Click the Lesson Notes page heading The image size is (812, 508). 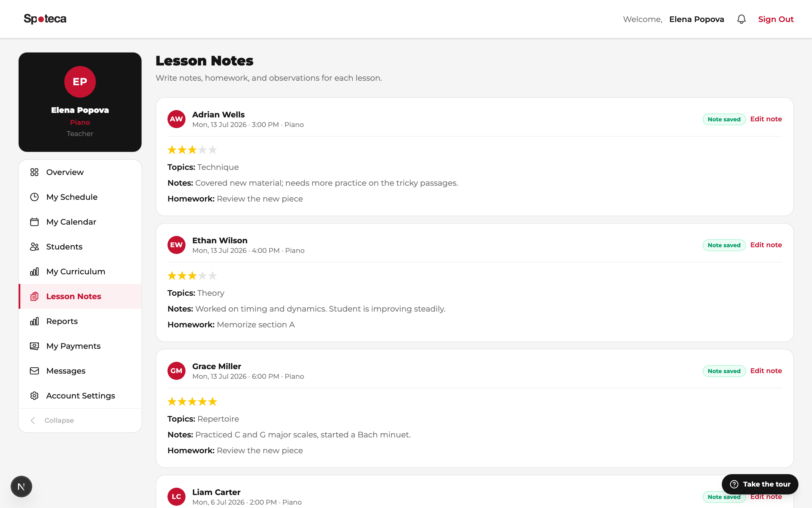(x=204, y=61)
